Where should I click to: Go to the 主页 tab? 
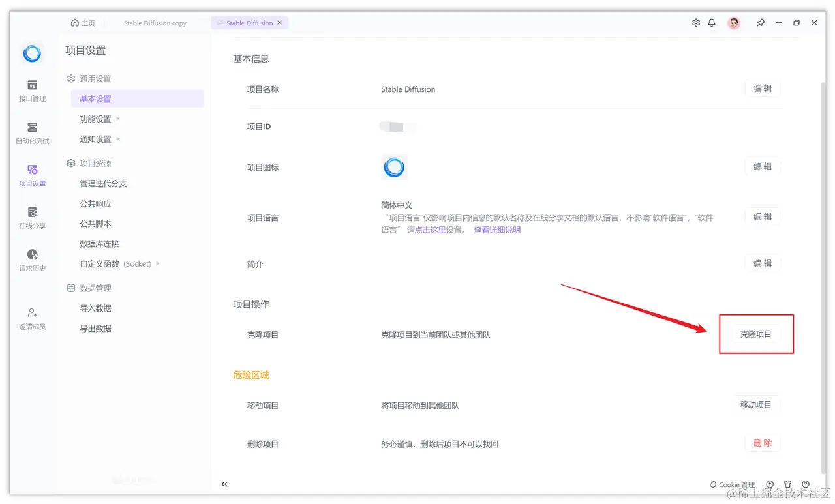tap(84, 22)
